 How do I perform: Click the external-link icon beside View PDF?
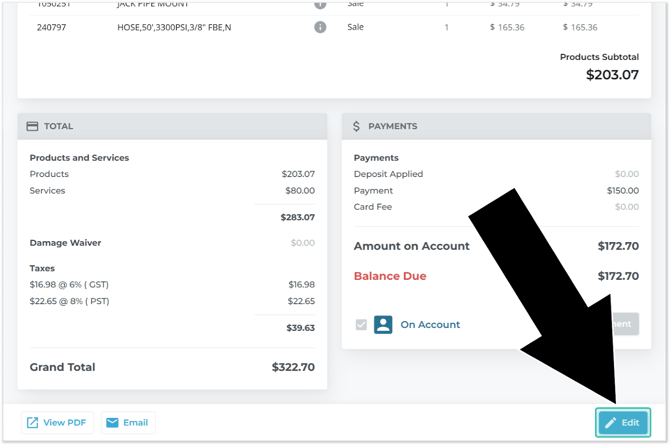(33, 423)
